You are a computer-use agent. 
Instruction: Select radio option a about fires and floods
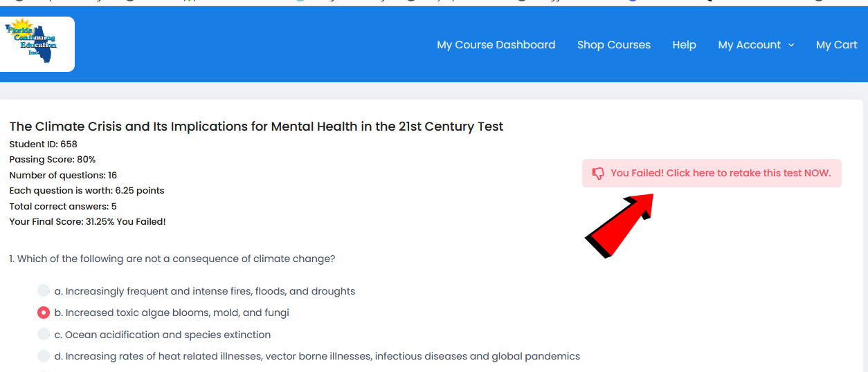pos(44,291)
